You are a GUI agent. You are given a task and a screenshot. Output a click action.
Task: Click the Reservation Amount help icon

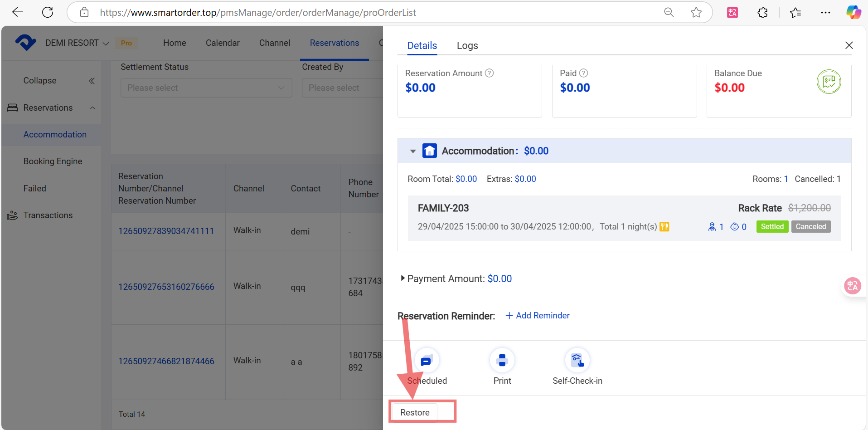click(x=490, y=73)
